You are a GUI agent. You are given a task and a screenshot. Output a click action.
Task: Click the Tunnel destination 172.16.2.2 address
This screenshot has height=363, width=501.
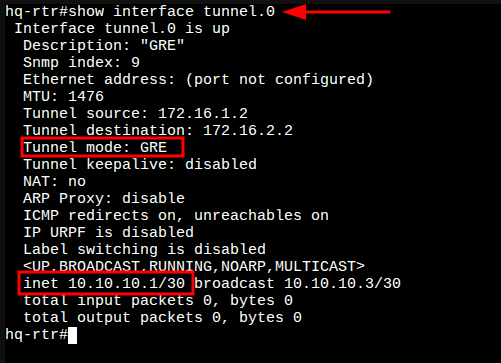click(248, 130)
